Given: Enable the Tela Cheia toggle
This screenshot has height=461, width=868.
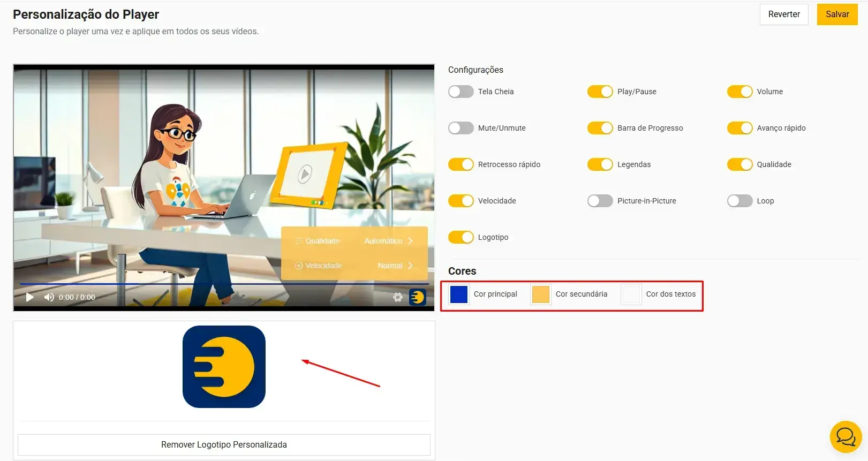Looking at the screenshot, I should pos(461,92).
